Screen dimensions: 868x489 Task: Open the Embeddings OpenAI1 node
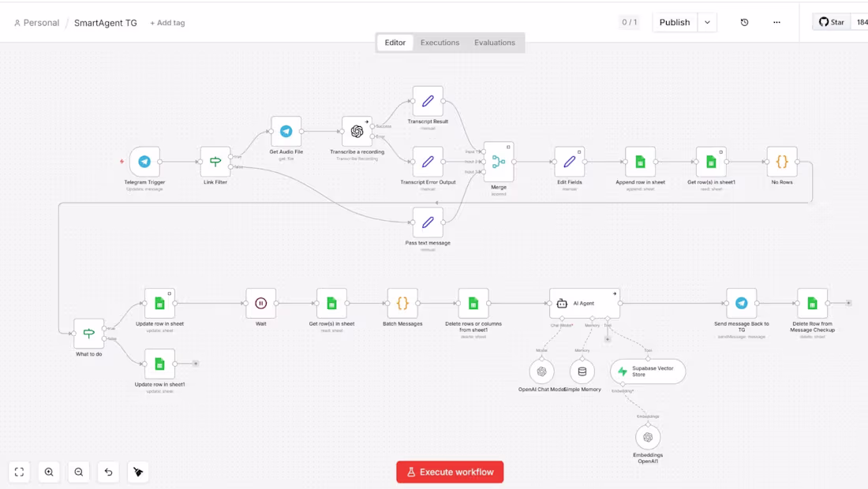(648, 438)
